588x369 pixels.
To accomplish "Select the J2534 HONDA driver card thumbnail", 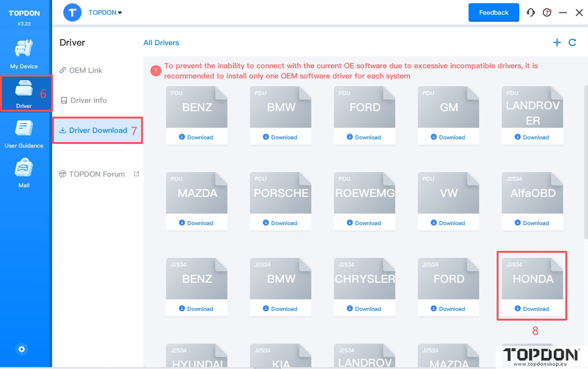I will (532, 279).
